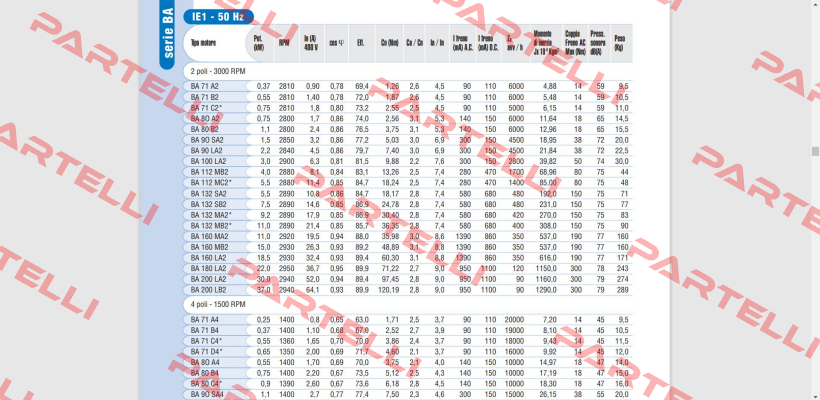Click the 'BA 160 LA2' motor type row

tap(408, 258)
